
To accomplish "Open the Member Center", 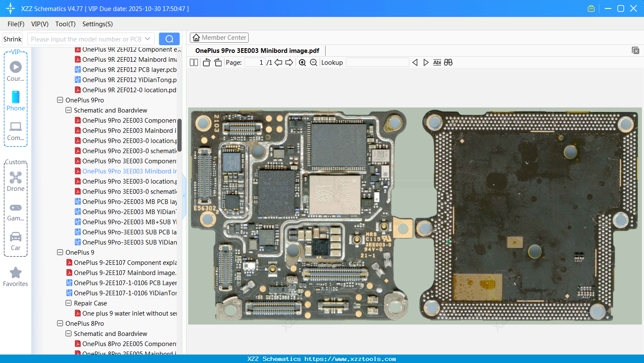I will tap(219, 37).
